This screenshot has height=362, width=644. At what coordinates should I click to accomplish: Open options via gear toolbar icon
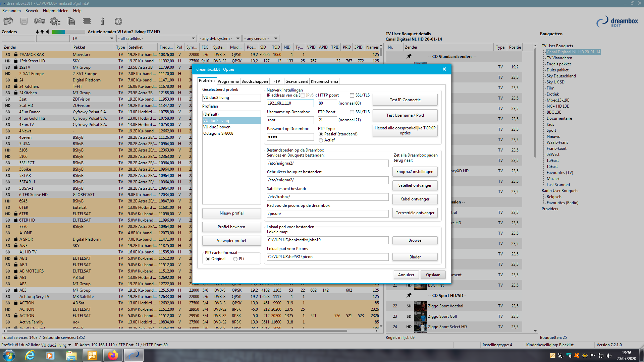click(x=55, y=21)
